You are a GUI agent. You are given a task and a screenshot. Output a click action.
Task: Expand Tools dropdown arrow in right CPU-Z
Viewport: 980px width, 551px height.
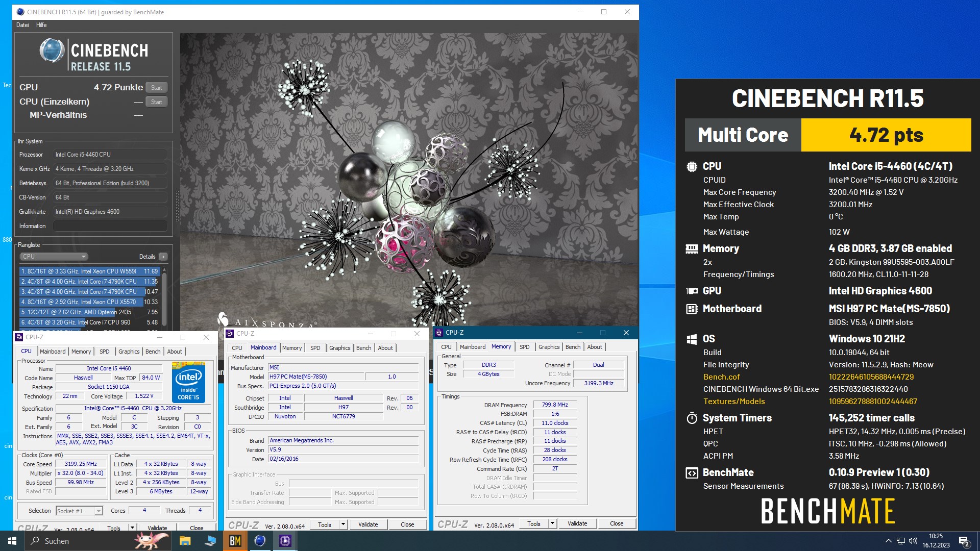[552, 523]
